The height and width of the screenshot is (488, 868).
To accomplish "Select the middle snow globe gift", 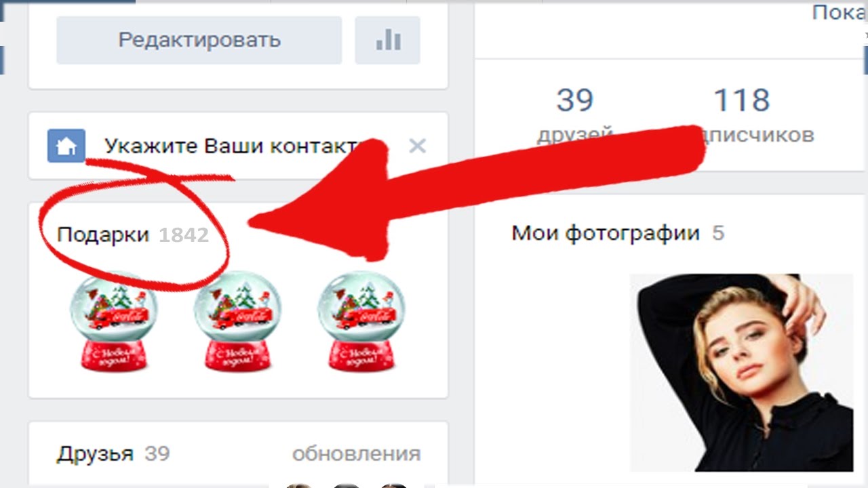I will 237,322.
